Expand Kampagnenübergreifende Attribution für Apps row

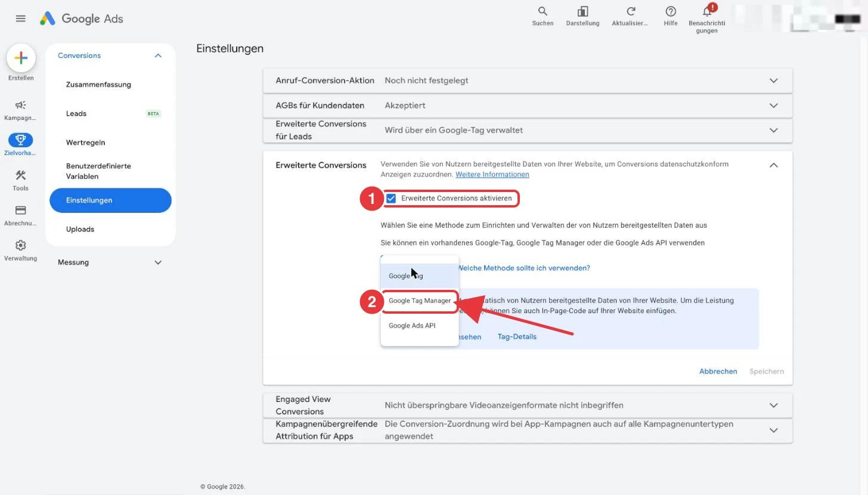(528, 430)
